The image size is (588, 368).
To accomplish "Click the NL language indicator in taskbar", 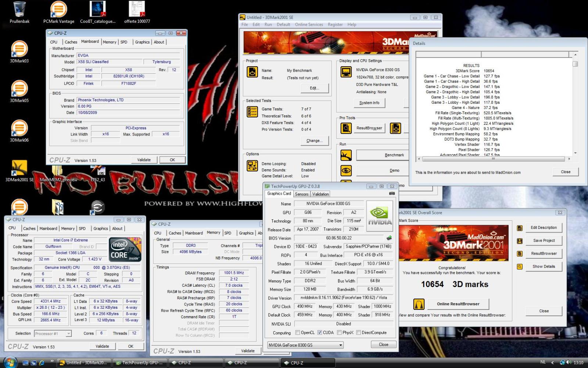I will 543,362.
